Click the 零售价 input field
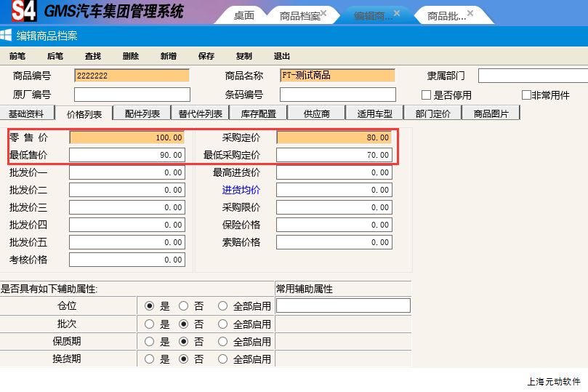 click(127, 137)
